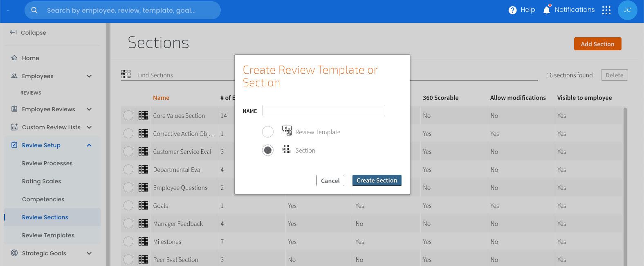The width and height of the screenshot is (644, 266).
Task: Select the Manager Feedback row circle
Action: pyautogui.click(x=128, y=223)
